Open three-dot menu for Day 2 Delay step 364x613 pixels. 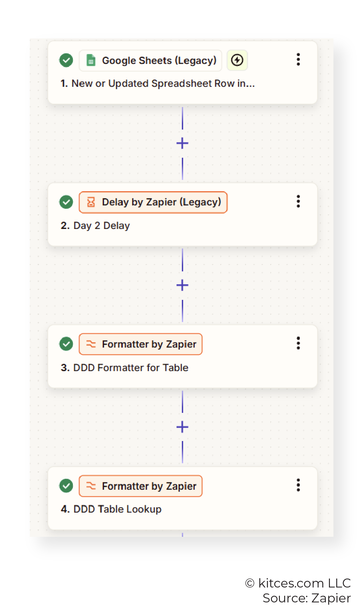pyautogui.click(x=298, y=201)
